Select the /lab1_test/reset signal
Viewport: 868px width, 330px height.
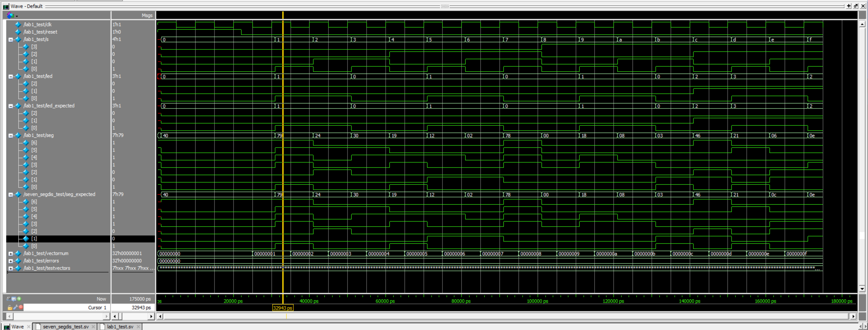click(x=40, y=32)
